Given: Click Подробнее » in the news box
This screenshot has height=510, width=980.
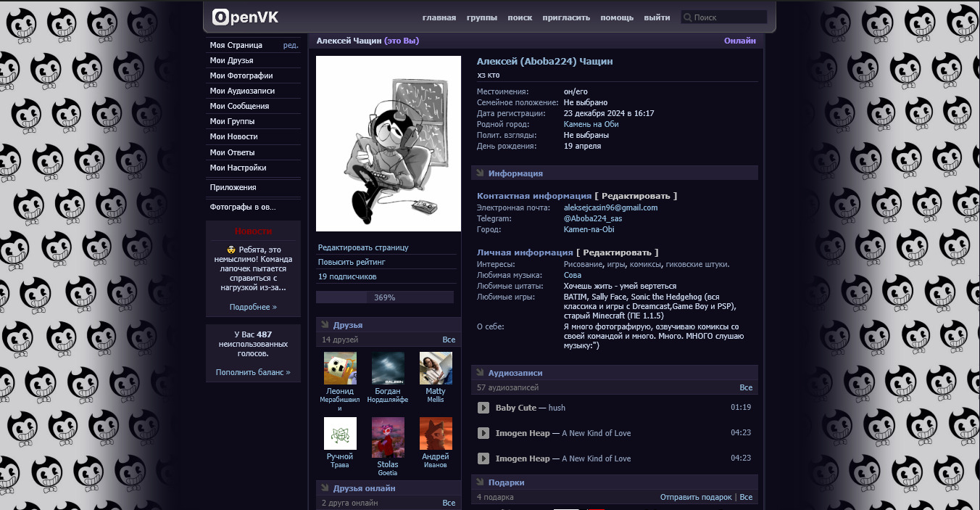Looking at the screenshot, I should tap(253, 307).
